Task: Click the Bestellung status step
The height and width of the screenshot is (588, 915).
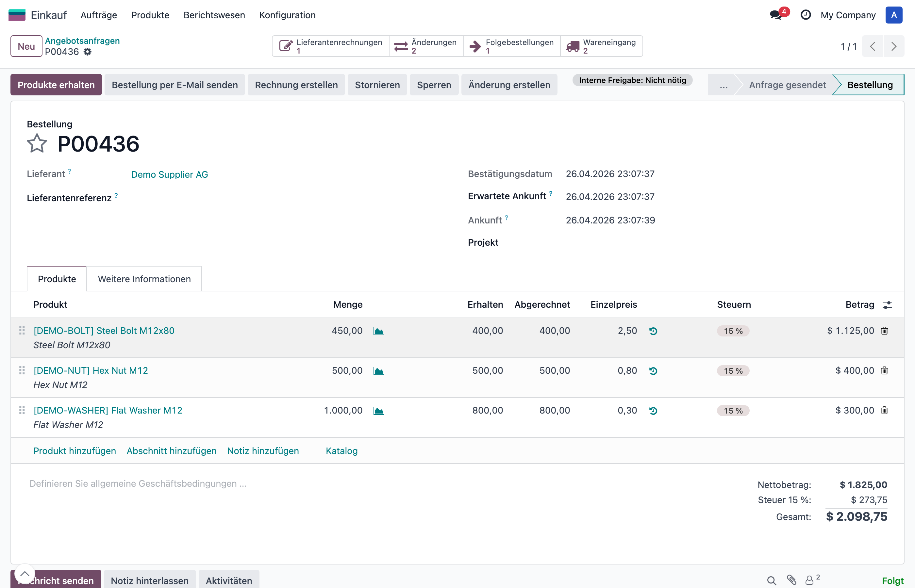Action: point(870,85)
